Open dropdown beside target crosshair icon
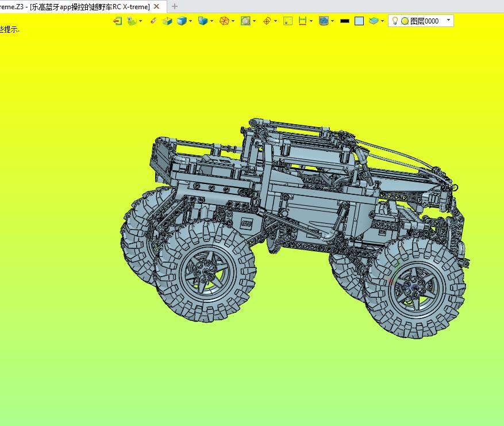Screen dimensions: 504x426 275,21
